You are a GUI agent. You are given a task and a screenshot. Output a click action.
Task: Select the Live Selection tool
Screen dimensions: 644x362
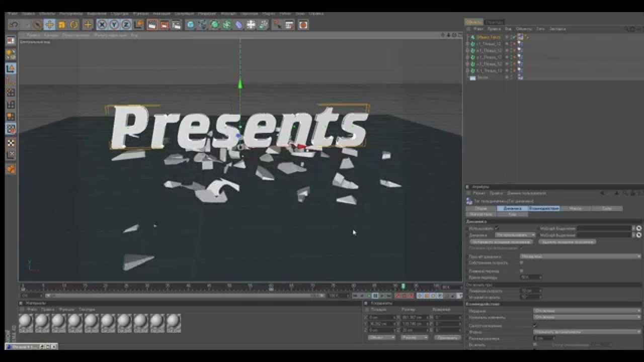pyautogui.click(x=37, y=25)
